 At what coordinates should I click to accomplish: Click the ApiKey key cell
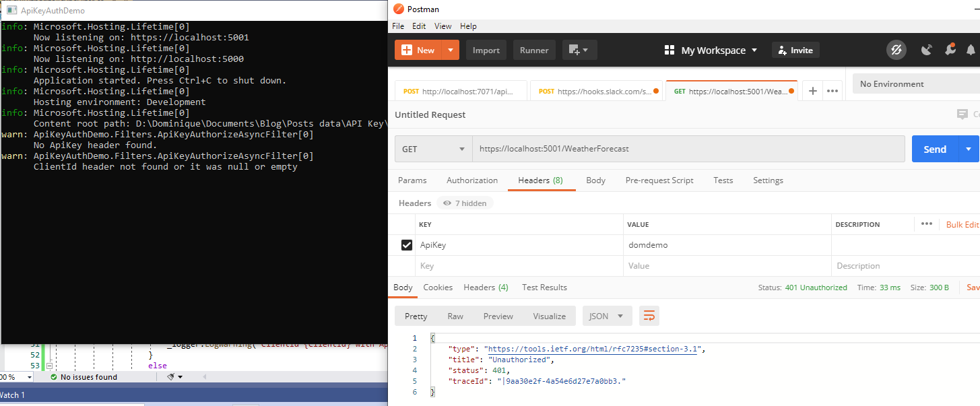519,245
